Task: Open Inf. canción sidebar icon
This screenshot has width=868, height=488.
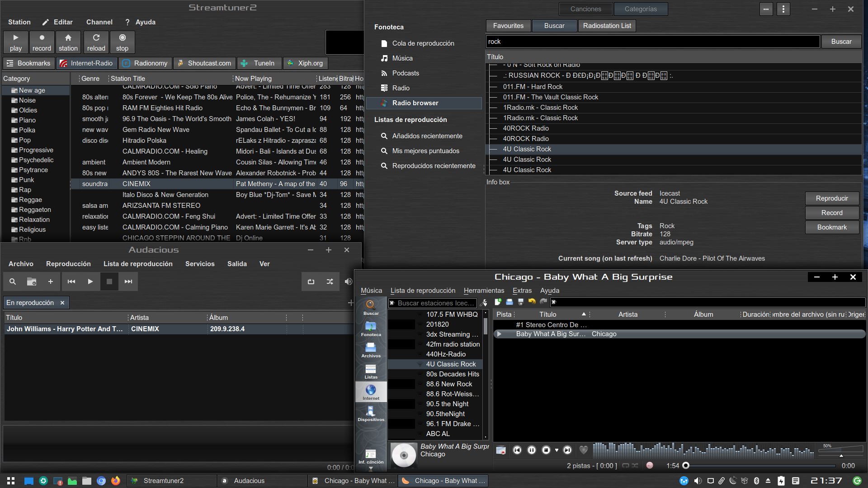Action: (x=371, y=456)
